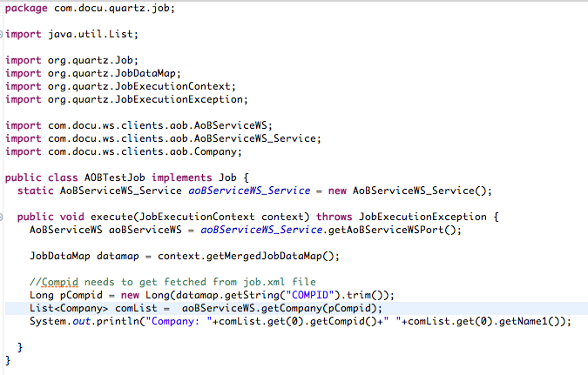Click the "COMPID" string literal
The width and height of the screenshot is (588, 375).
tap(301, 295)
